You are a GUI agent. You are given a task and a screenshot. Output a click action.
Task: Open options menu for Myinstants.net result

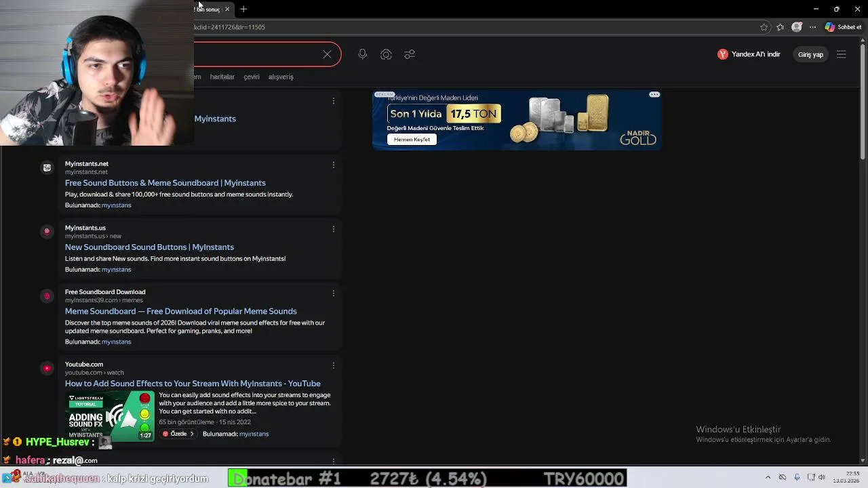(x=333, y=165)
